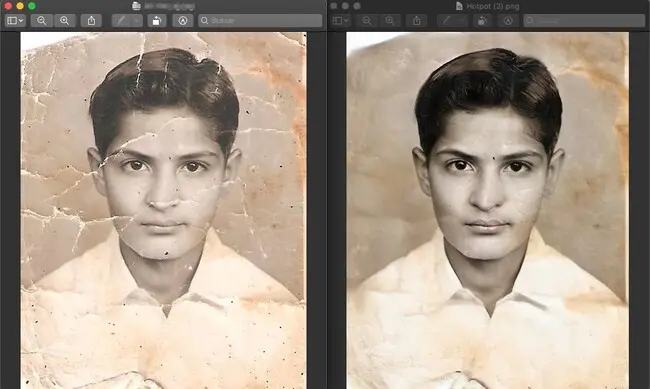
Task: Click the Hotpot (2).png title text
Action: point(492,6)
